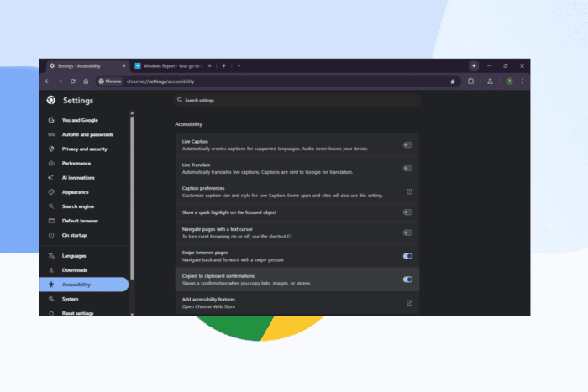Click the Caption preferences description text

click(282, 196)
